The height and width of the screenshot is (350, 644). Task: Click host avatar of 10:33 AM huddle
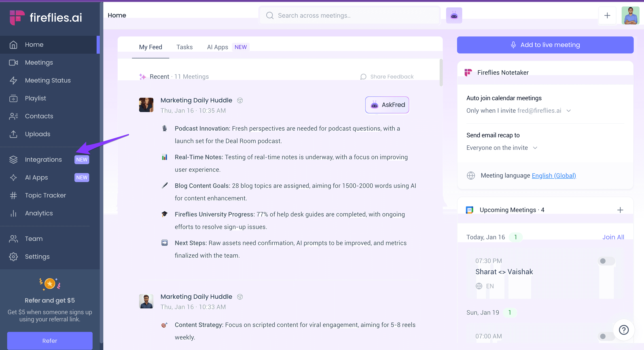146,301
